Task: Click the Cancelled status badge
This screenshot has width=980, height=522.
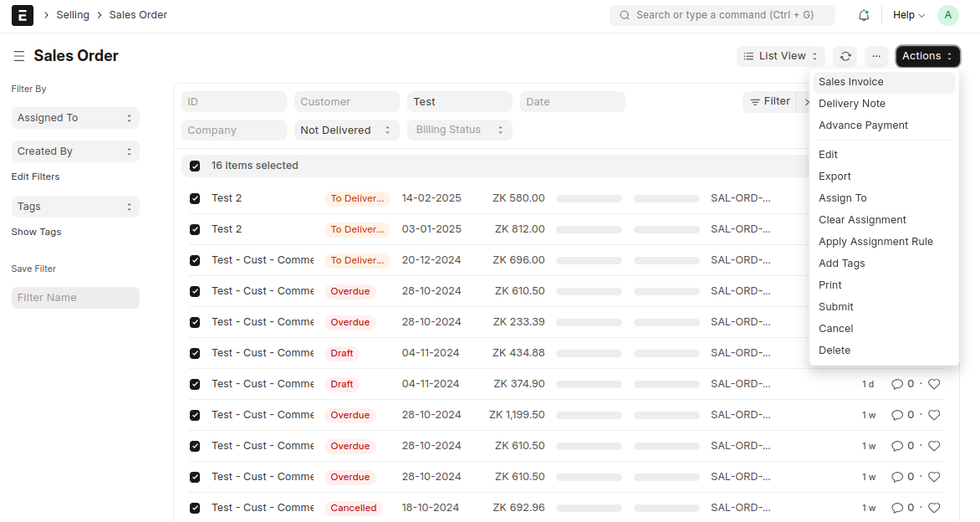Action: (x=354, y=509)
